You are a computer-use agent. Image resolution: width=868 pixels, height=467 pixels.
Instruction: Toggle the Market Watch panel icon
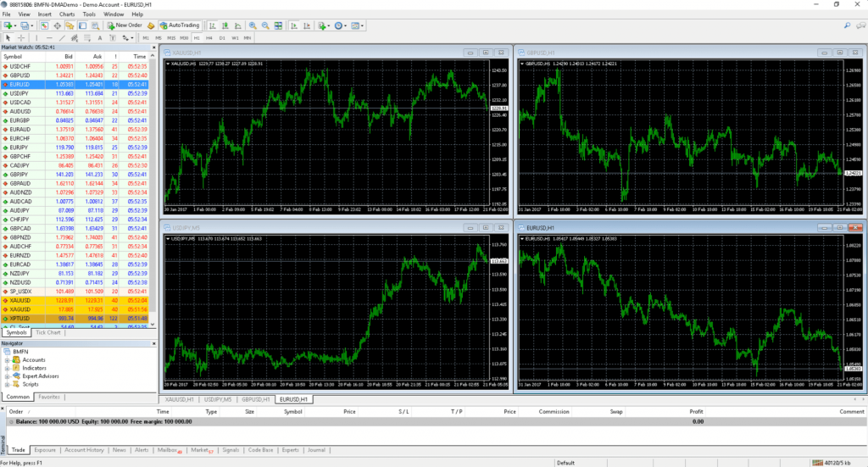(44, 25)
